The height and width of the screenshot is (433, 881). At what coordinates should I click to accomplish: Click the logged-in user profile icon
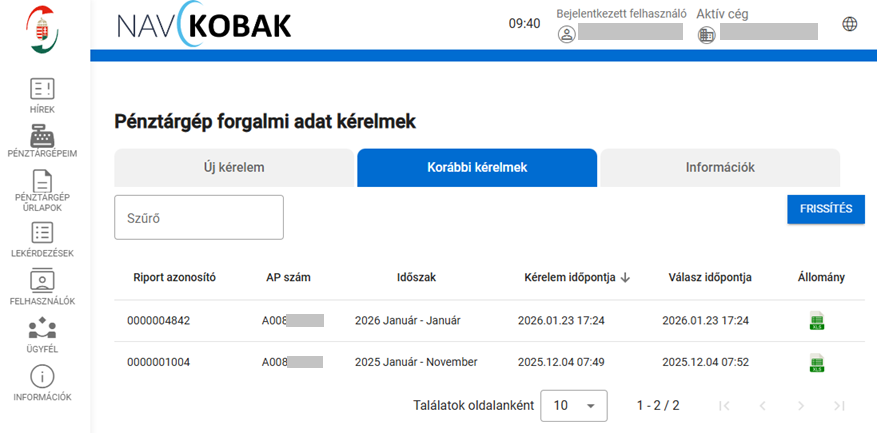[x=567, y=35]
